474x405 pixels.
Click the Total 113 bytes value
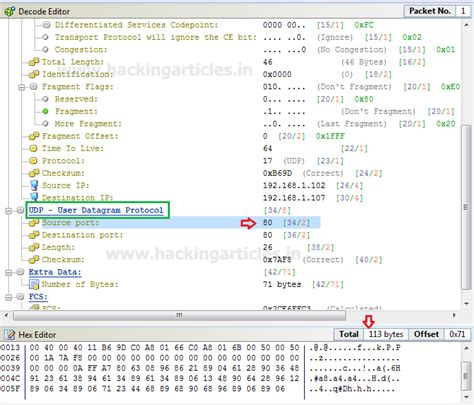pyautogui.click(x=386, y=334)
